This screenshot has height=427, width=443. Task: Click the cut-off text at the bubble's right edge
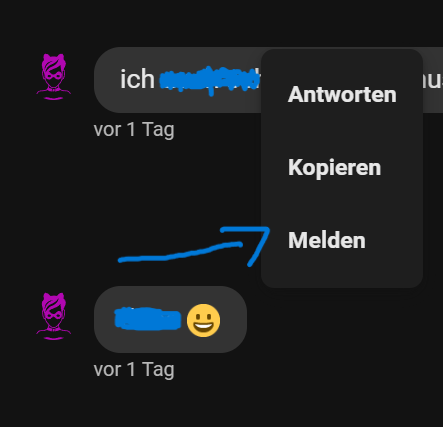pos(433,81)
